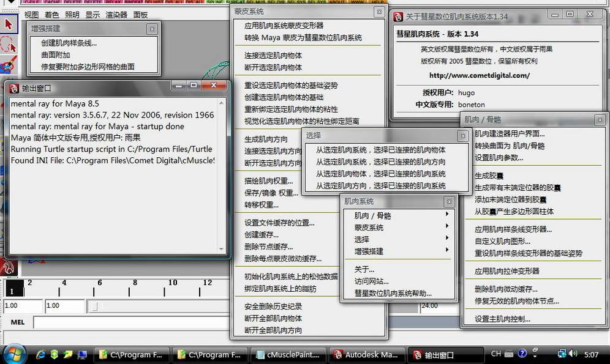Open the 视图 viewport menu

click(x=31, y=15)
